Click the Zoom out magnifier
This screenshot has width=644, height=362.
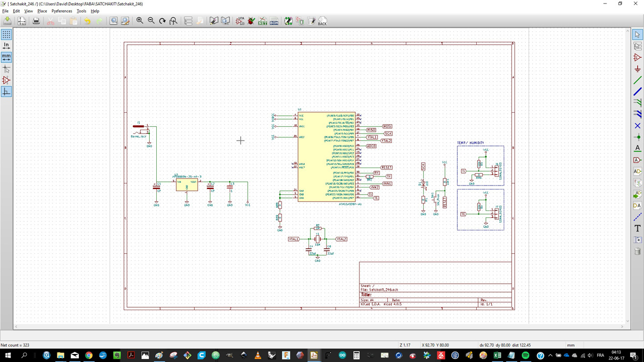click(x=151, y=21)
